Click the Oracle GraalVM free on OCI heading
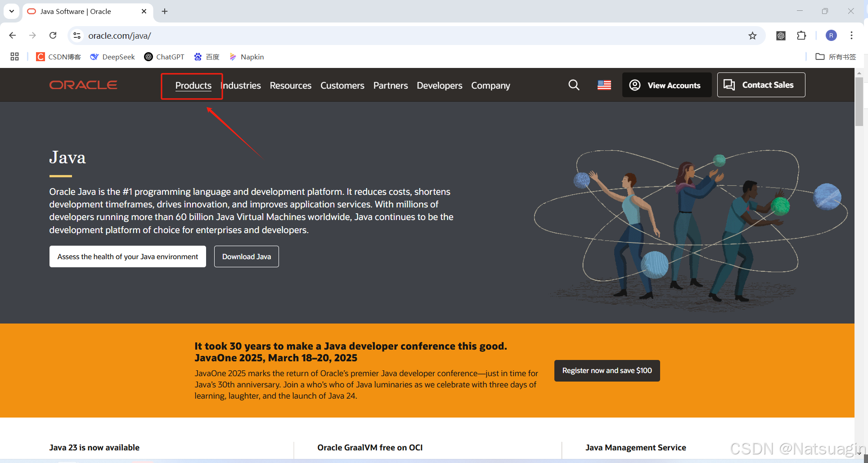Viewport: 868px width, 463px height. pos(370,448)
